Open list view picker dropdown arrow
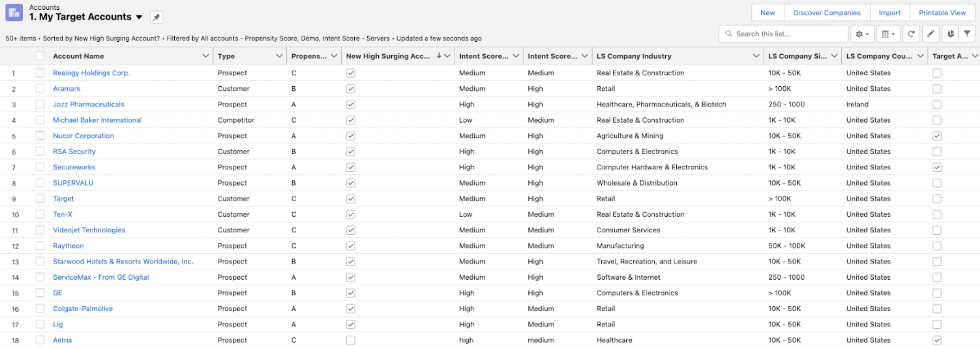 coord(139,17)
